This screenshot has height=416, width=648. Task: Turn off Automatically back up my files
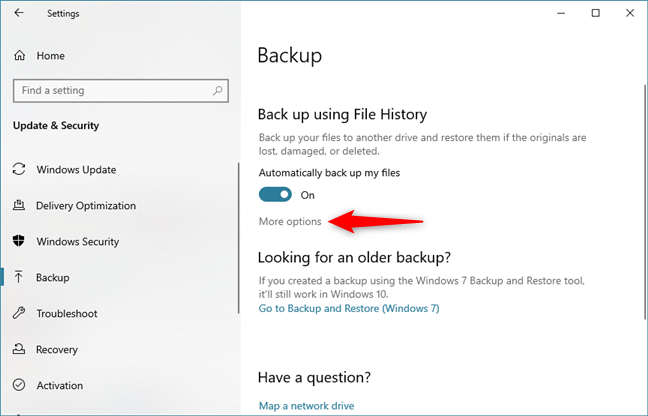point(275,195)
